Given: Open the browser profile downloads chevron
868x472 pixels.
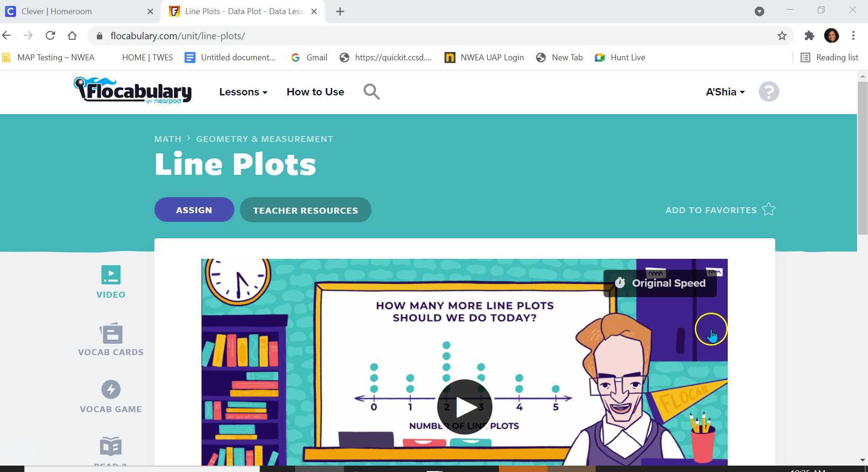Looking at the screenshot, I should [x=760, y=11].
